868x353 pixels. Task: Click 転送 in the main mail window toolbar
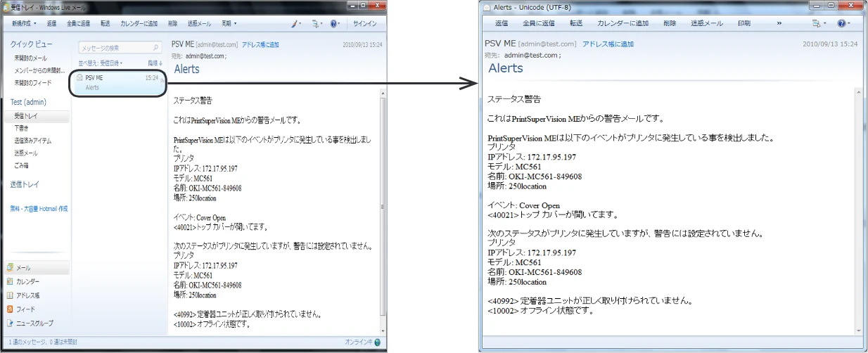105,23
